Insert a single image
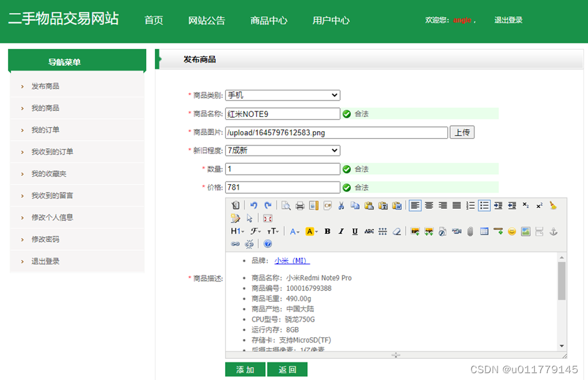This screenshot has width=588, height=380. pyautogui.click(x=415, y=231)
